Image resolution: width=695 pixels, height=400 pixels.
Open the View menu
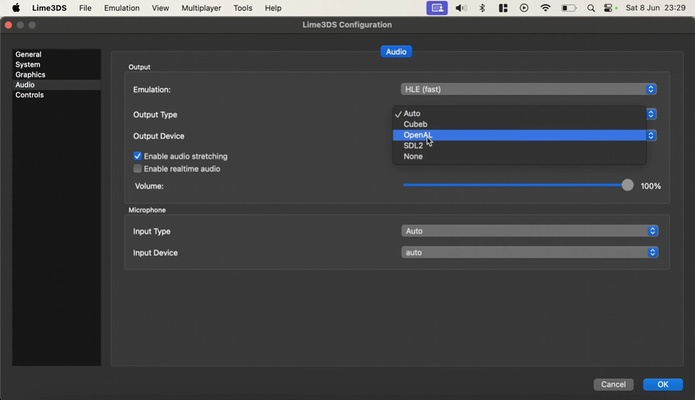coord(160,8)
